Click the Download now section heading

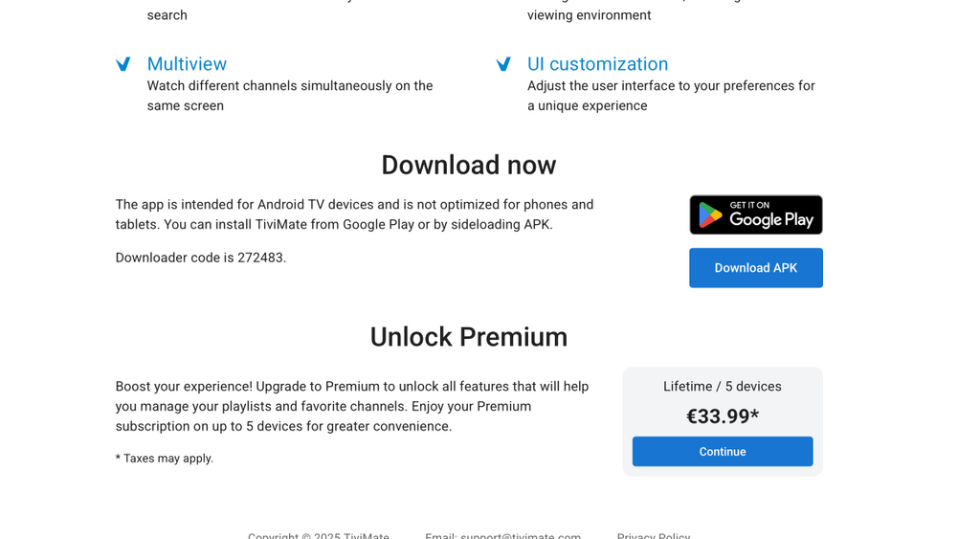(468, 165)
